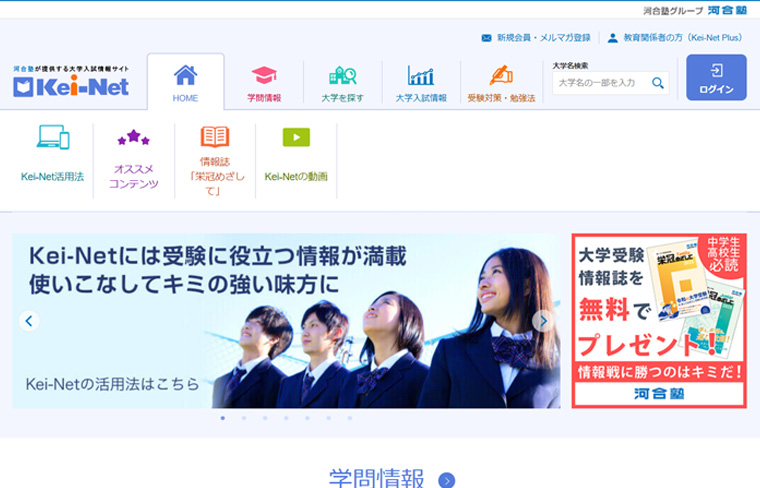Click the オススメコンテンツ label text
This screenshot has width=760, height=488.
tap(134, 176)
